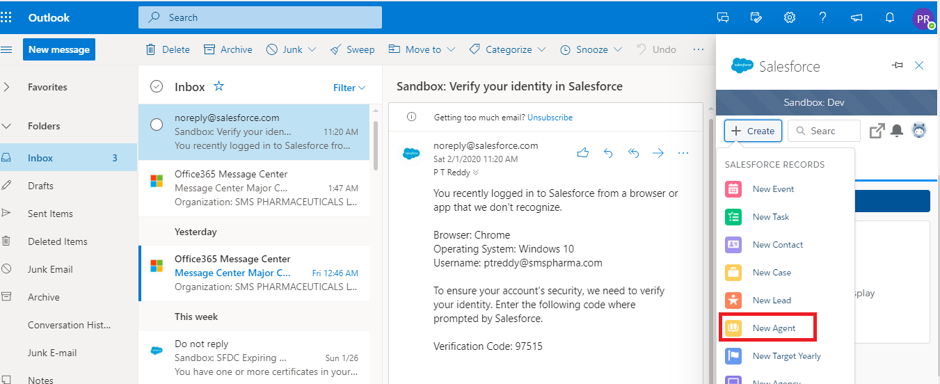Viewport: 940px width, 384px height.
Task: Select all messages using Inbox circle checkbox
Action: click(x=156, y=87)
